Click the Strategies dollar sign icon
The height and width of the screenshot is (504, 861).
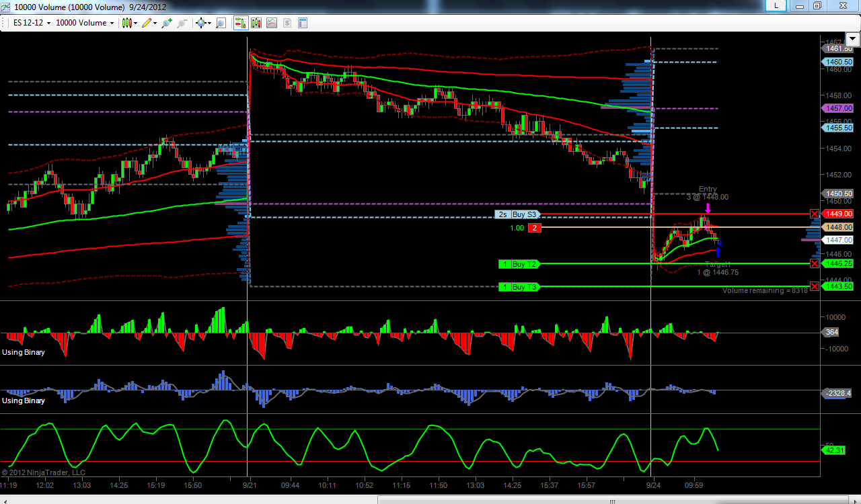click(x=287, y=23)
